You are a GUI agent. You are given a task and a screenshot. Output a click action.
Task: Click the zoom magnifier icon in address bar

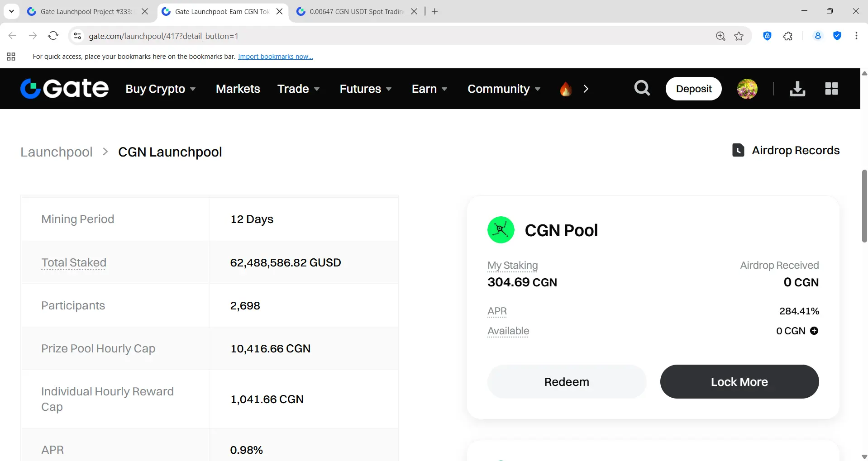tap(720, 36)
